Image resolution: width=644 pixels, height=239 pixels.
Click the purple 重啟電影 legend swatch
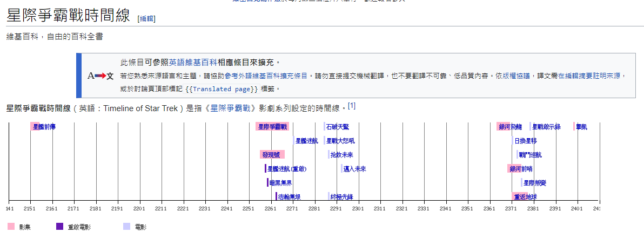click(x=59, y=226)
